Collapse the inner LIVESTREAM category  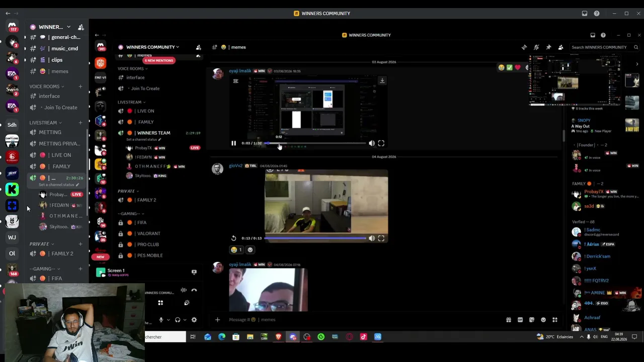point(131,102)
